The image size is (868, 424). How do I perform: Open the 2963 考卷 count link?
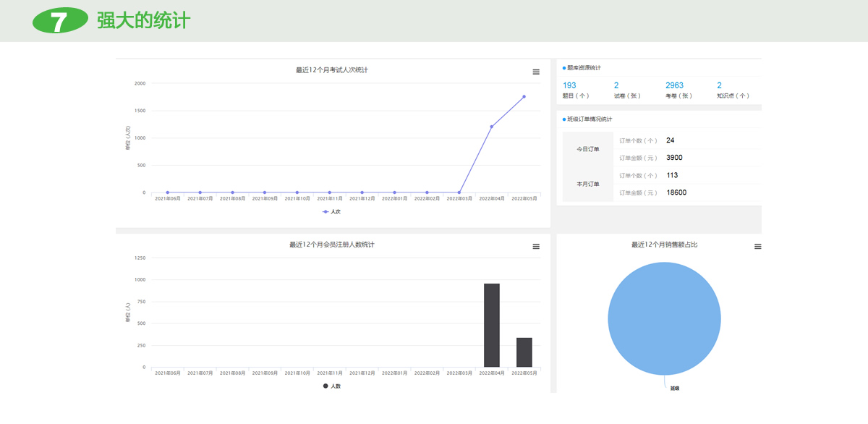tap(674, 85)
